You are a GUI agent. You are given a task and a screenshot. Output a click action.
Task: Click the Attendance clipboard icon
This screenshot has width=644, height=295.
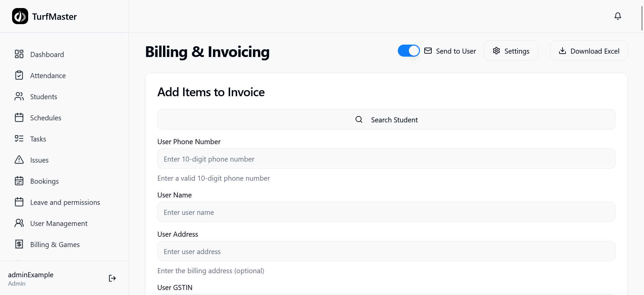(x=19, y=75)
